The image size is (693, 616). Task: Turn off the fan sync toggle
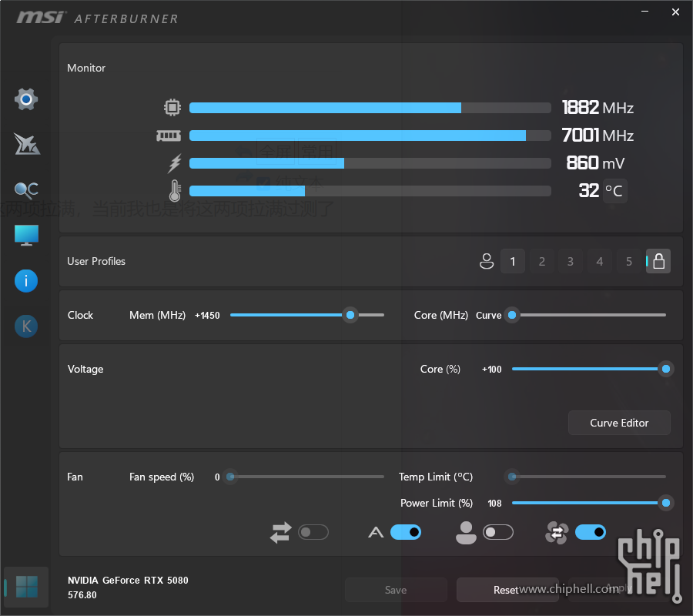point(591,533)
